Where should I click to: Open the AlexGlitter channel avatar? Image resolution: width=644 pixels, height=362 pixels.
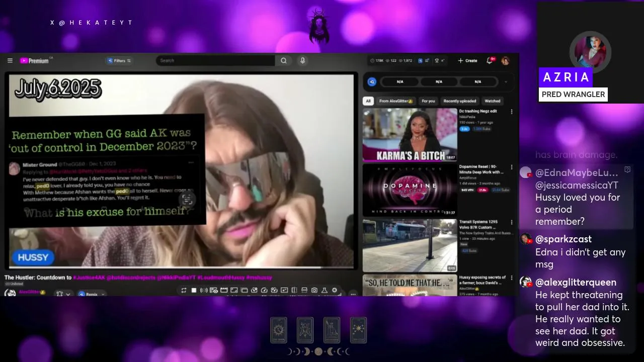(10, 293)
